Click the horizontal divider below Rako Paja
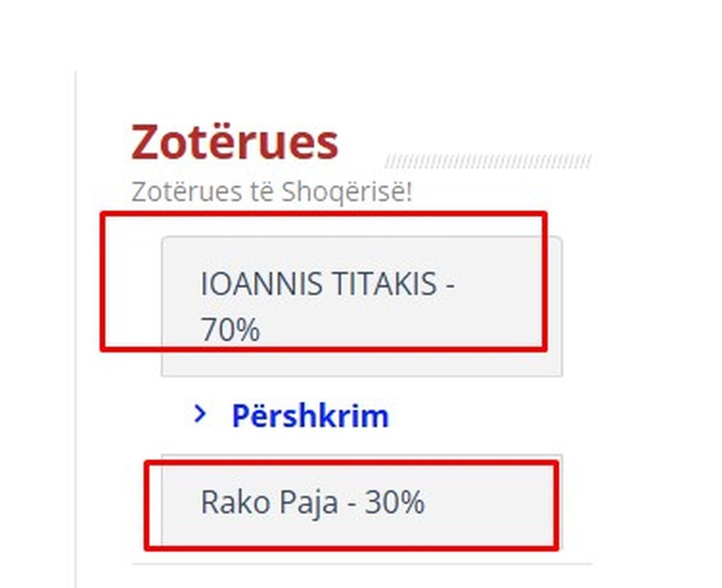Screen dimensions: 722x588 (361, 564)
